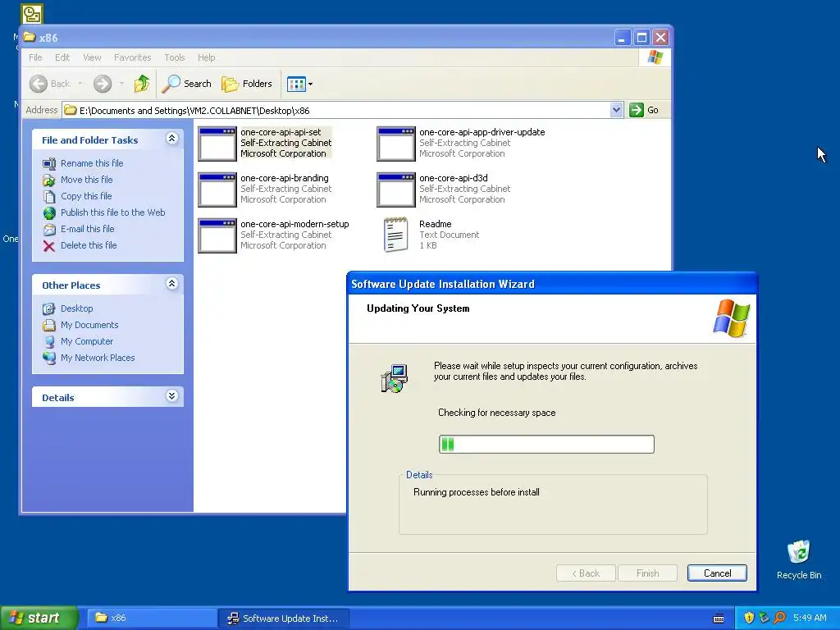Open the Forward history dropdown arrow

coord(121,84)
